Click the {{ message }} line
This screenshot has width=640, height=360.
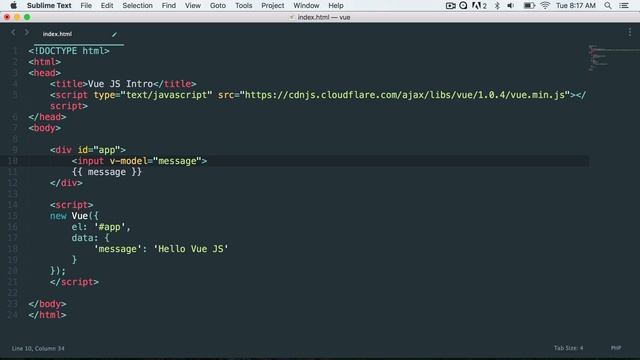tap(107, 172)
